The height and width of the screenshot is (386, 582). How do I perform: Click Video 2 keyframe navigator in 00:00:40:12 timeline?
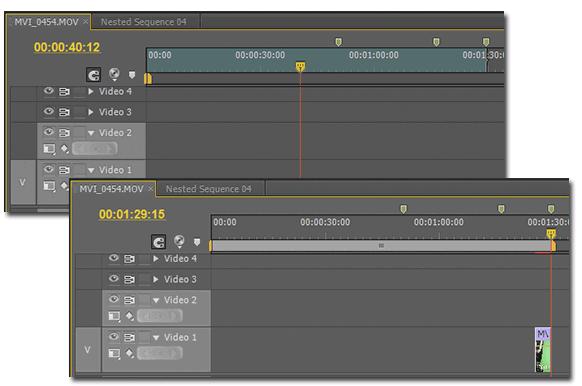[x=95, y=149]
